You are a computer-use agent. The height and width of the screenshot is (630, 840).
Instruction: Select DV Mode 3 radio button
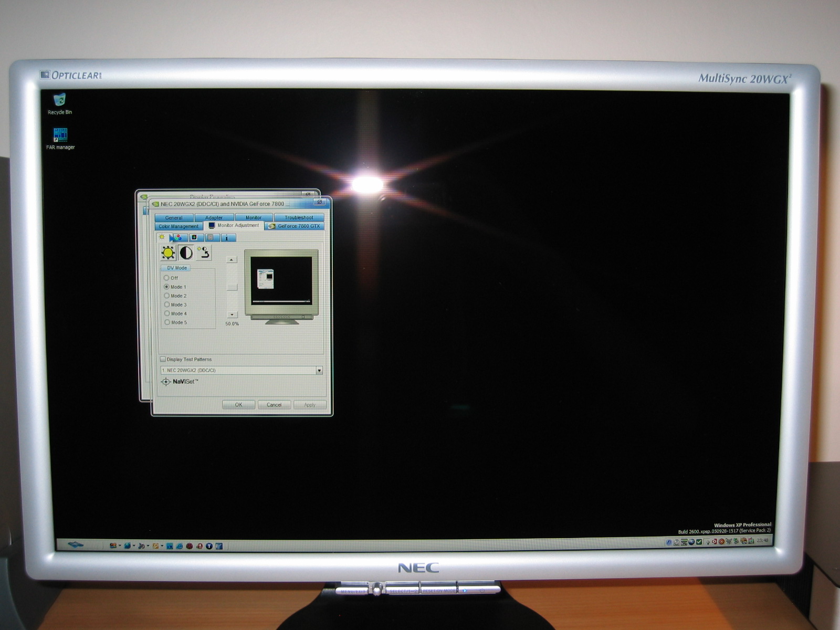tap(167, 304)
